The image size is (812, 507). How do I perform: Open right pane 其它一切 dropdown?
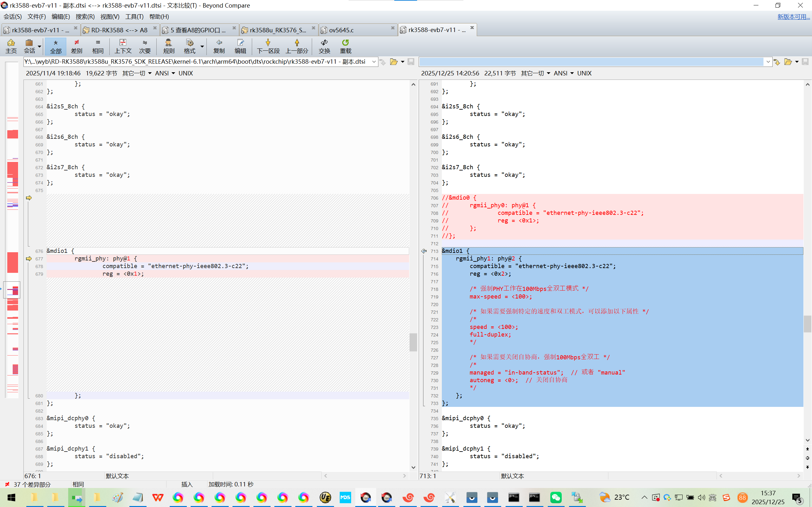coord(535,73)
